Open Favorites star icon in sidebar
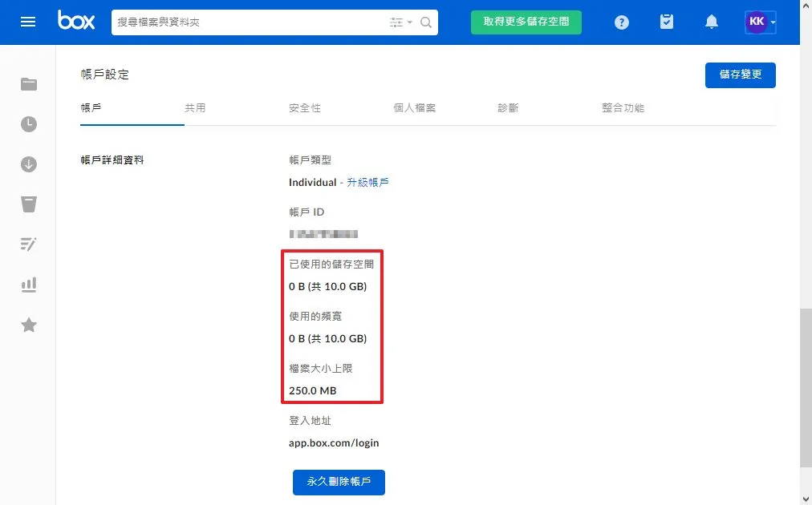This screenshot has width=812, height=505. (x=28, y=325)
